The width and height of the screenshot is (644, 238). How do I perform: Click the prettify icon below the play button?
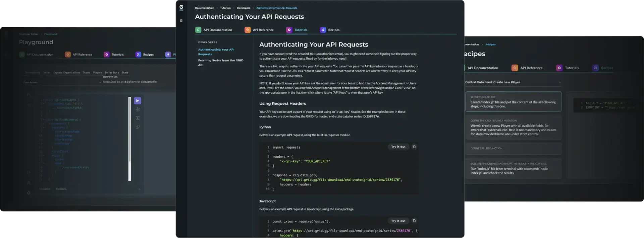coord(138,109)
